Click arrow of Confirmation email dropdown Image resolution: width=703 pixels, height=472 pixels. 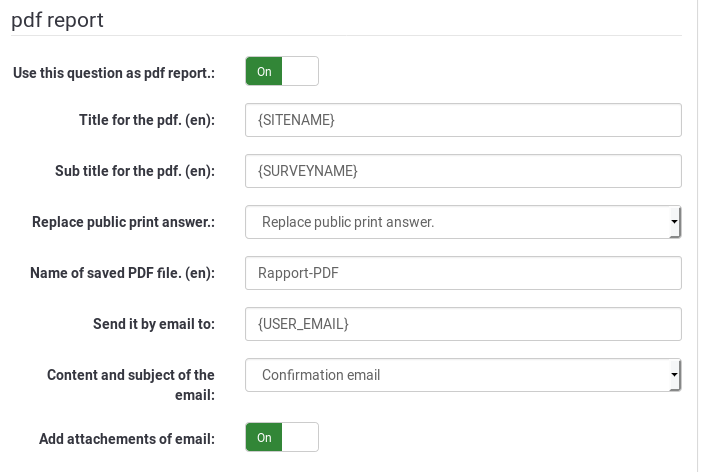(674, 375)
